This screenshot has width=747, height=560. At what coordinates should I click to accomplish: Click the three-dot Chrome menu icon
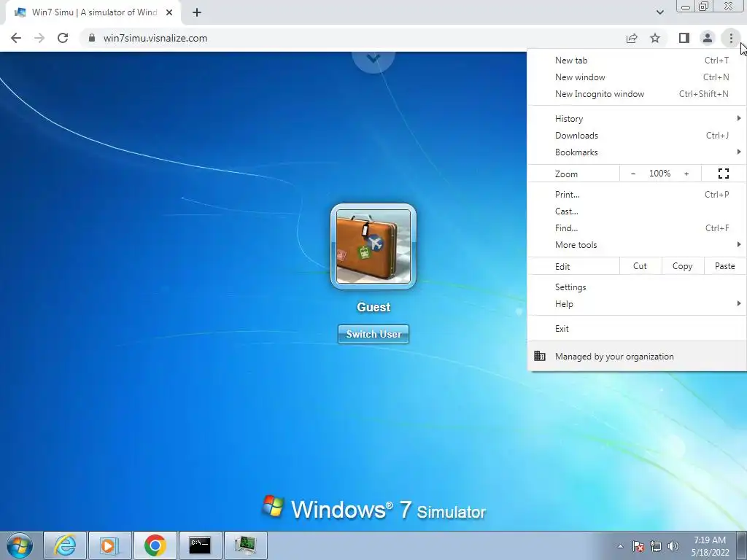731,38
